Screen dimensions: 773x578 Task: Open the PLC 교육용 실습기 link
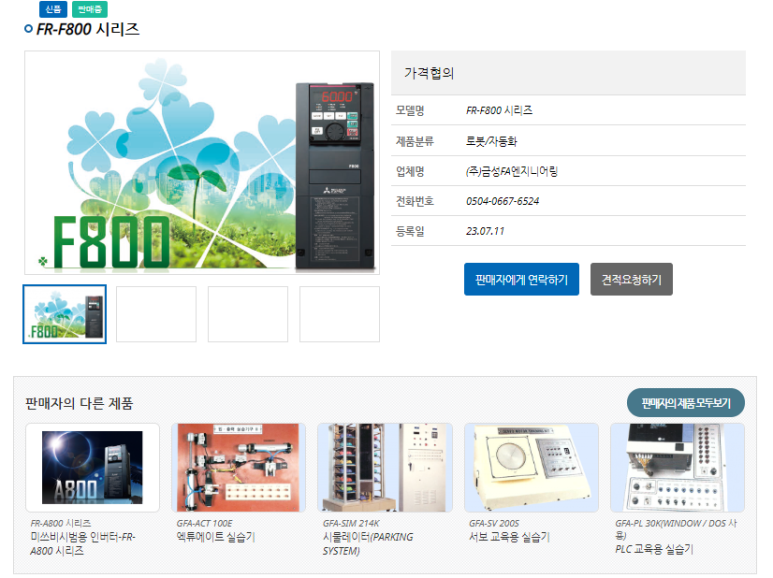point(654,549)
